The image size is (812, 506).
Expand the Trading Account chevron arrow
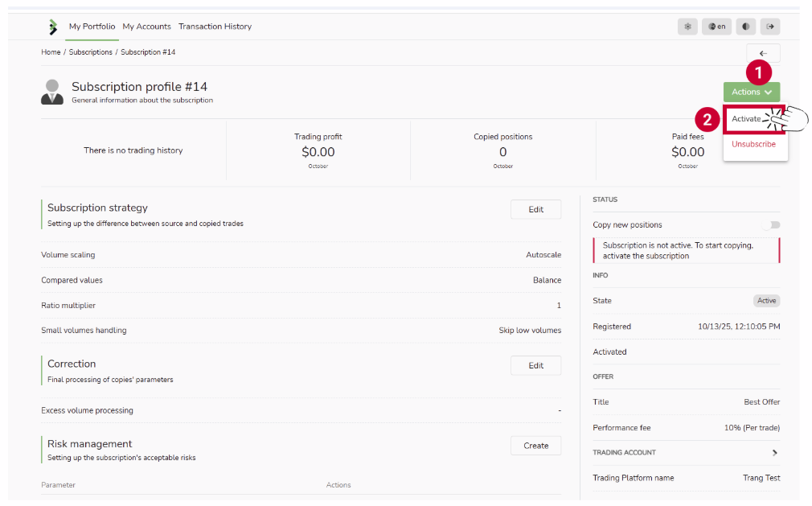[774, 453]
